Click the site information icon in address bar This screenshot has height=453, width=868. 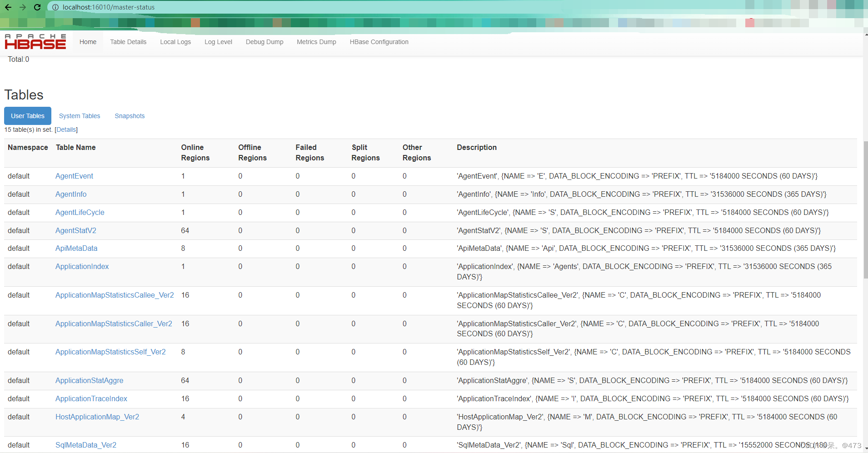click(x=55, y=7)
